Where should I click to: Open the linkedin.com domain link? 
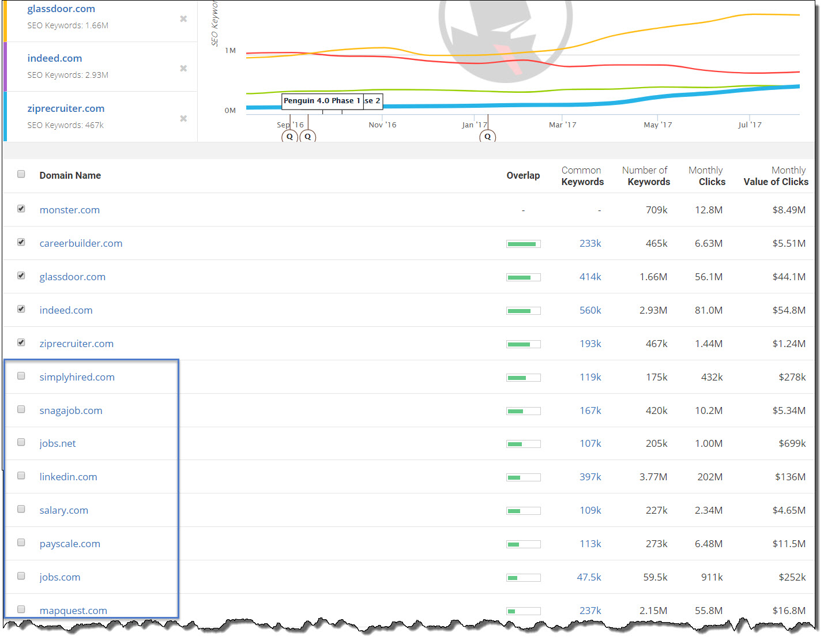pyautogui.click(x=68, y=477)
